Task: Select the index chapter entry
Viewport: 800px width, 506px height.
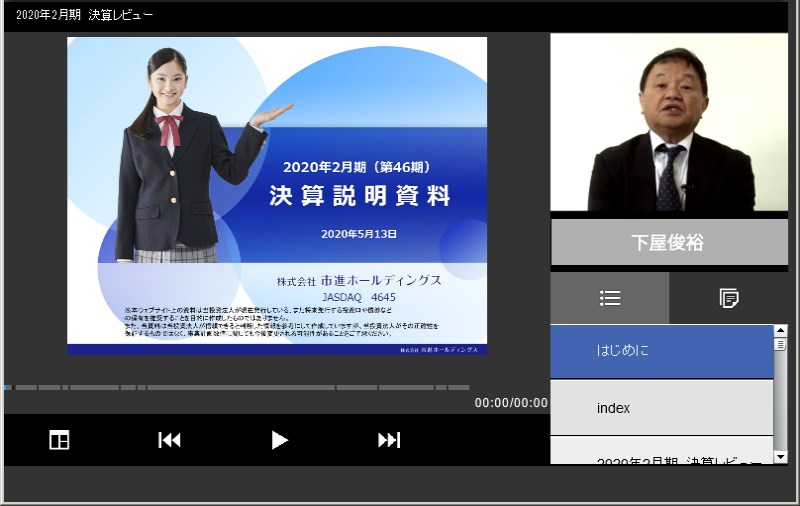Action: pyautogui.click(x=662, y=408)
